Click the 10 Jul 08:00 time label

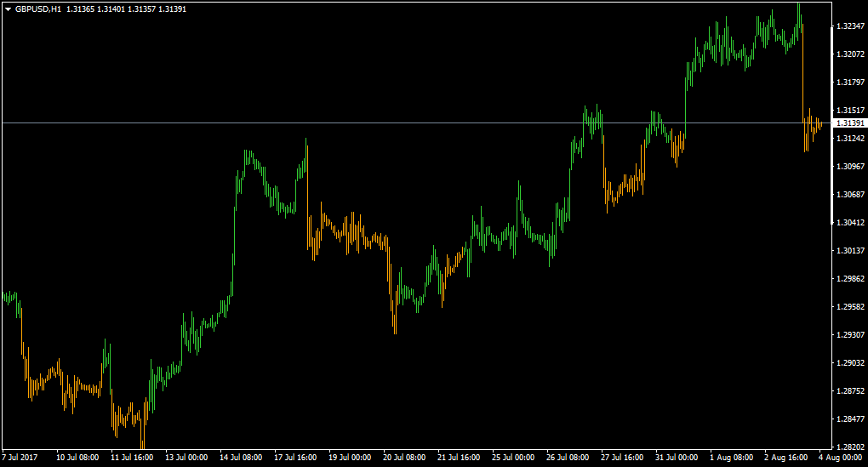click(77, 457)
